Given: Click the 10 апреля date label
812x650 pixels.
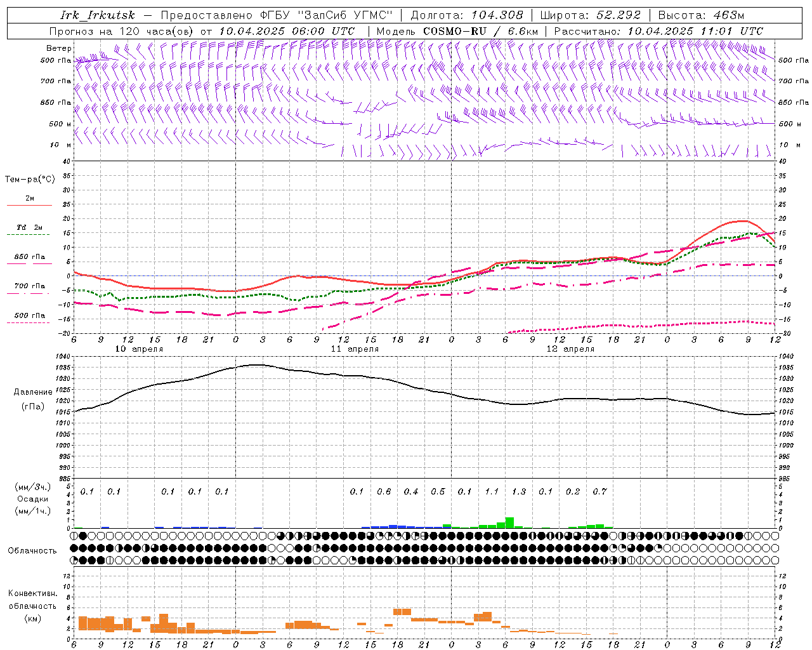Looking at the screenshot, I should click(x=139, y=349).
